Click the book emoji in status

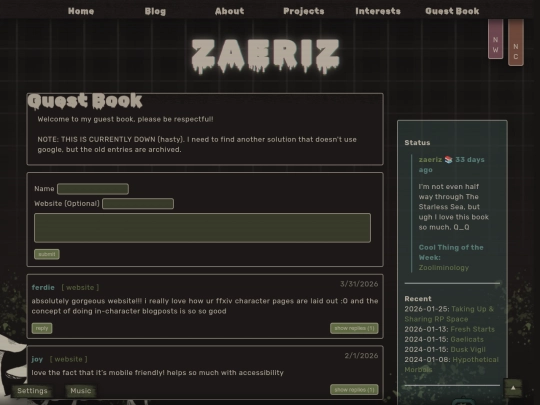(x=448, y=160)
